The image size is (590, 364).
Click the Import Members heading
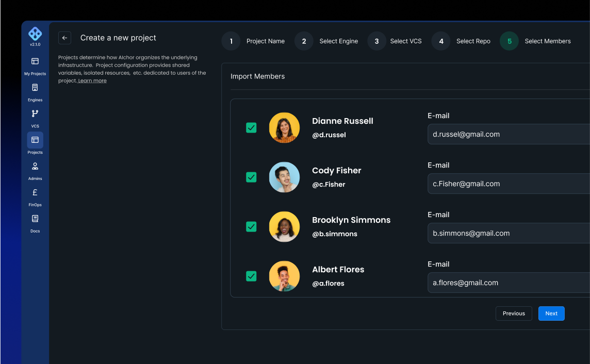258,76
